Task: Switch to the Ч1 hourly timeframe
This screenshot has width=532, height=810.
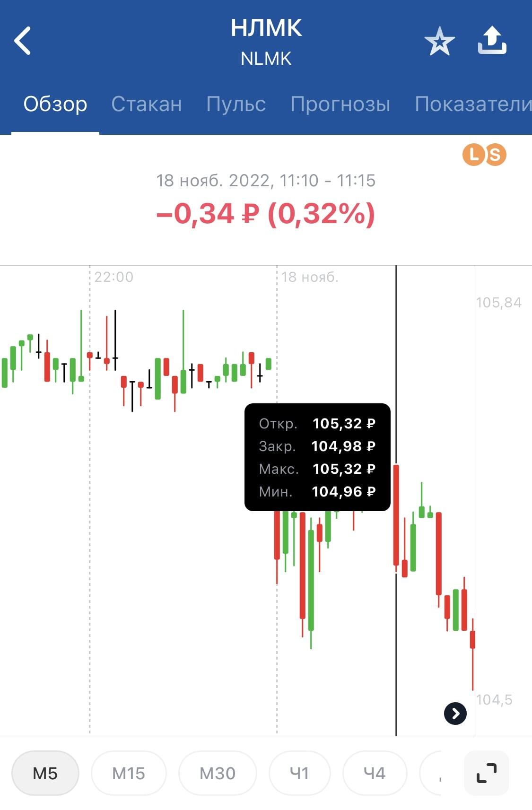Action: pos(299,773)
